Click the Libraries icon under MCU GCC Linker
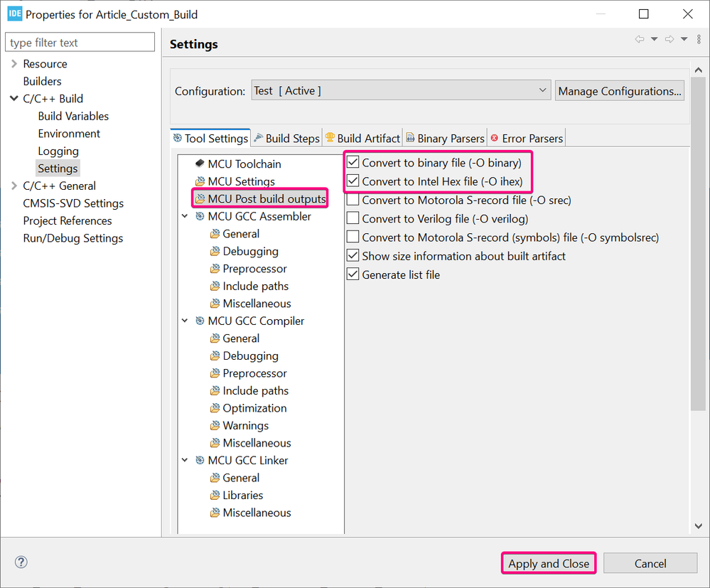The image size is (710, 588). [215, 496]
